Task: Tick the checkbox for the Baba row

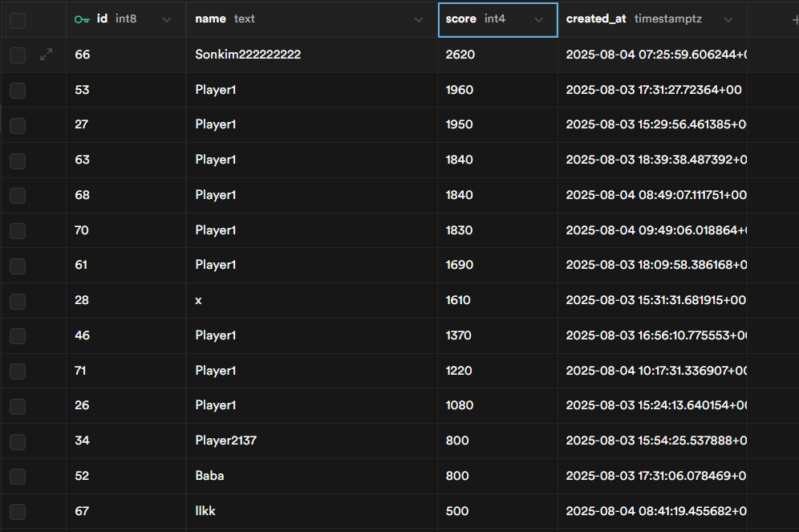Action: coord(18,476)
